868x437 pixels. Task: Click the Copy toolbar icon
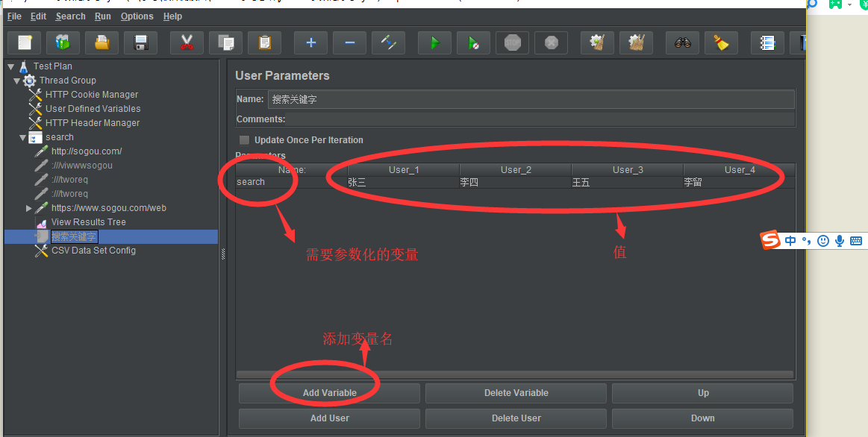pos(225,43)
